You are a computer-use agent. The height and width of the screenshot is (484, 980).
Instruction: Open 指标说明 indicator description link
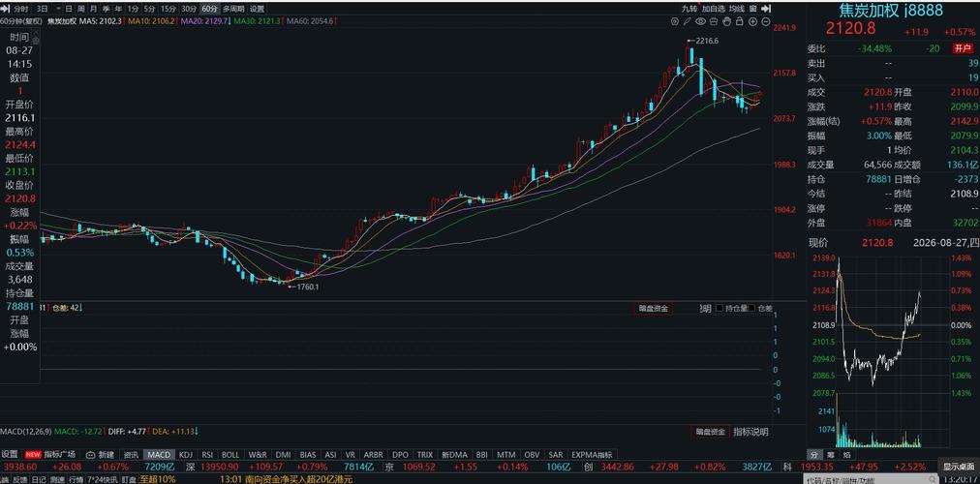coord(750,432)
